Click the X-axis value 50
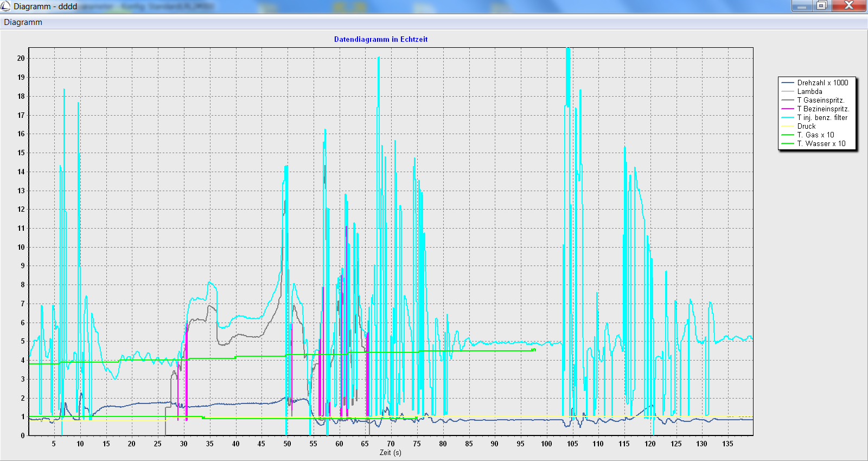Screen dimensions: 868x461 point(287,444)
